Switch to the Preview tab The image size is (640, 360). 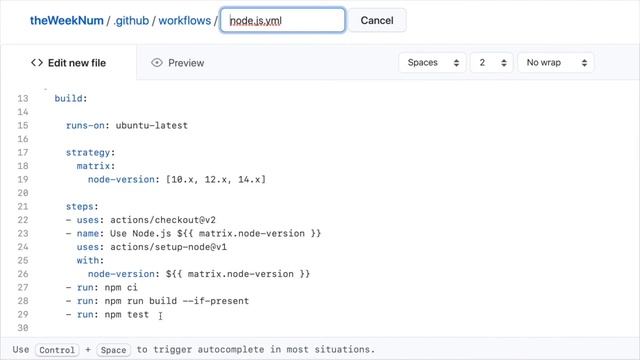[178, 63]
